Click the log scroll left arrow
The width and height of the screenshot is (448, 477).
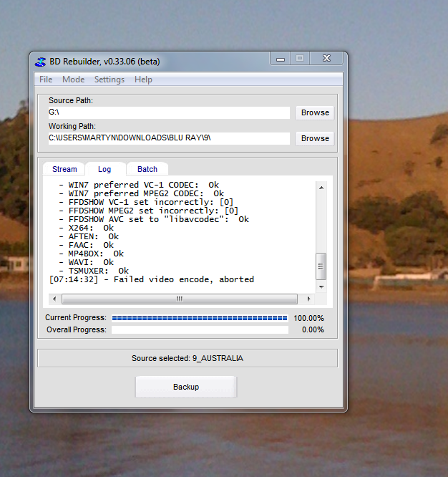coord(54,299)
